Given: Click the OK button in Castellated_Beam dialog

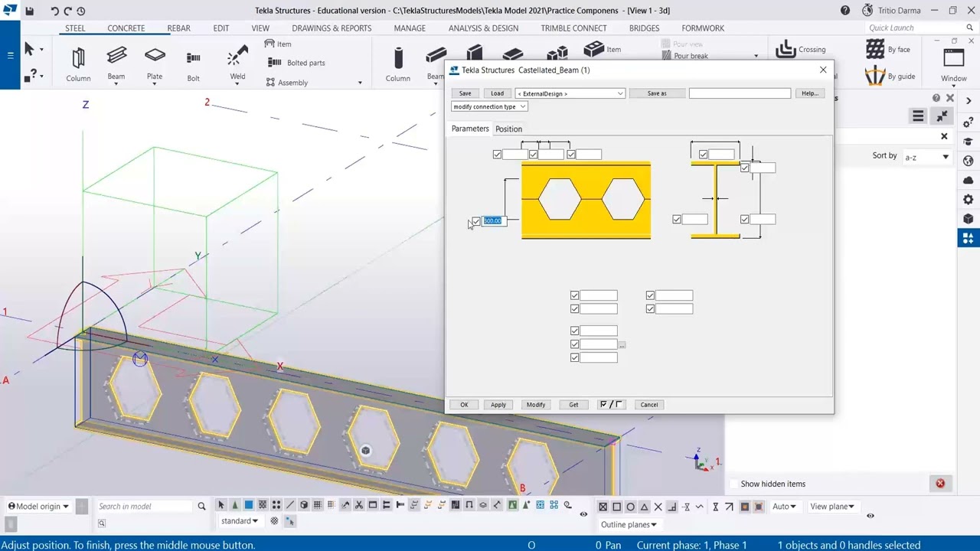Looking at the screenshot, I should click(464, 405).
